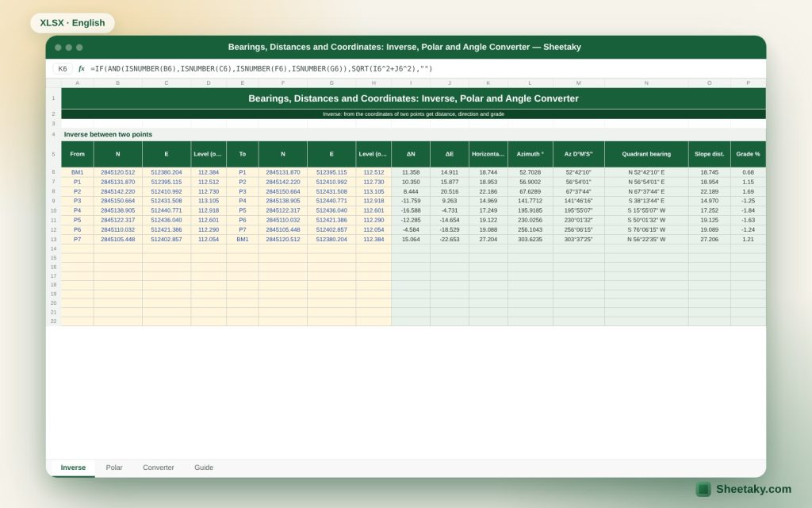Select the azimuth cell 230°01'32"
Image resolution: width=812 pixels, height=508 pixels.
coord(578,221)
